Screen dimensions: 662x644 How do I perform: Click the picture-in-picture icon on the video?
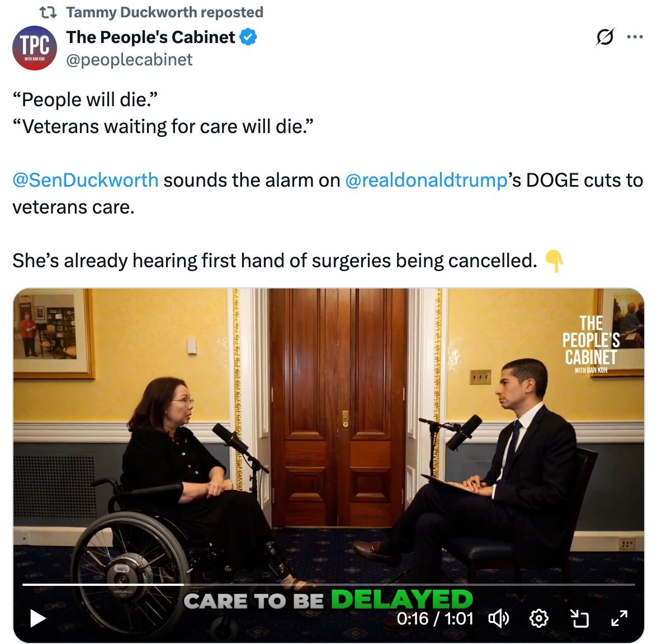click(x=579, y=619)
